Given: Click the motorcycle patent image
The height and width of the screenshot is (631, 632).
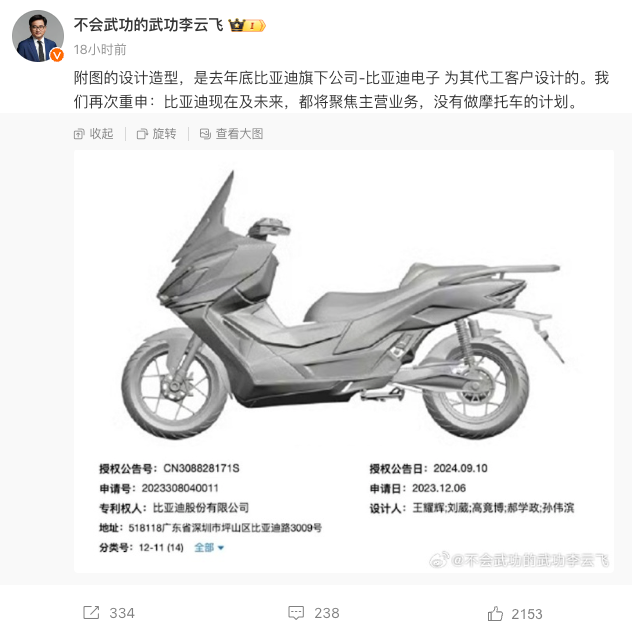Looking at the screenshot, I should tap(344, 361).
